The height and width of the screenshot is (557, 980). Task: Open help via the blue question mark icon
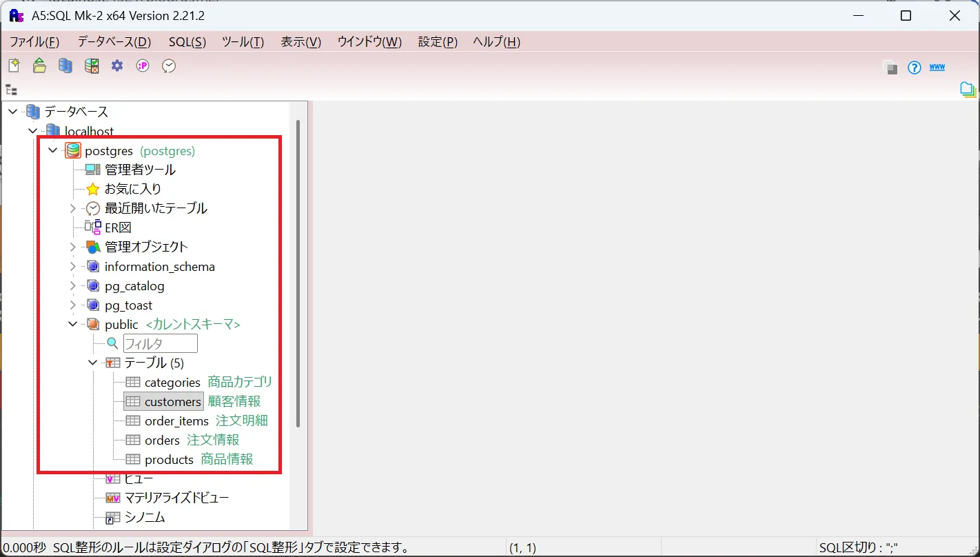(915, 68)
